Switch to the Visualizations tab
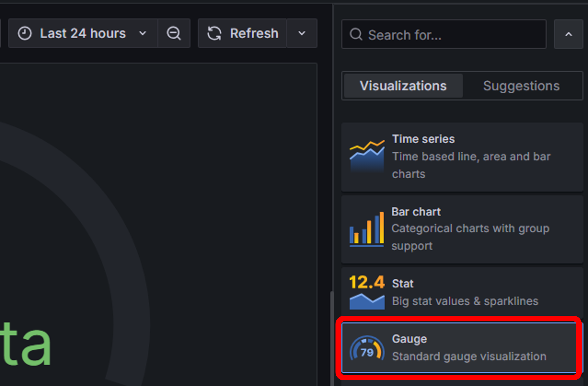 click(403, 86)
